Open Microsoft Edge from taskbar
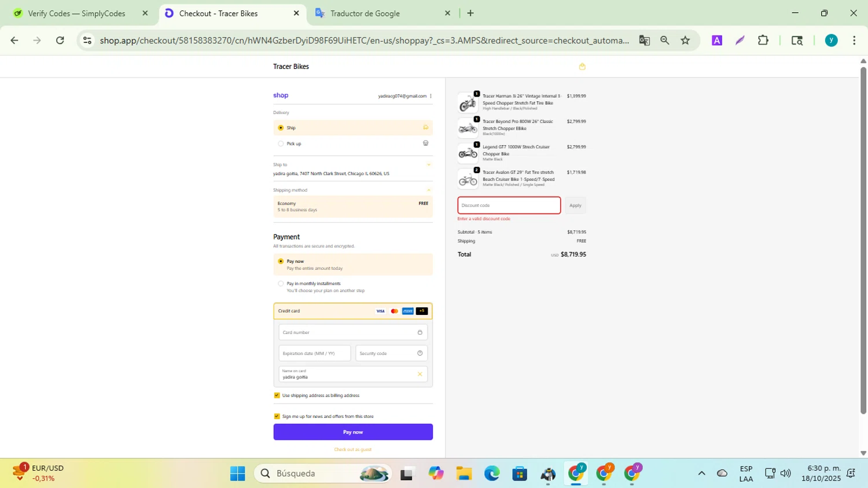This screenshot has height=488, width=868. [x=492, y=474]
